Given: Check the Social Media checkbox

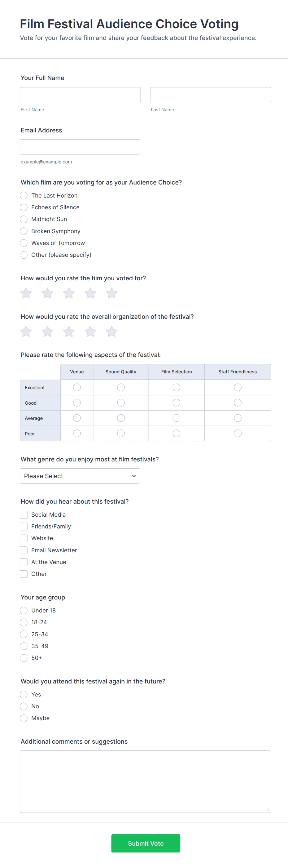Looking at the screenshot, I should tap(24, 514).
